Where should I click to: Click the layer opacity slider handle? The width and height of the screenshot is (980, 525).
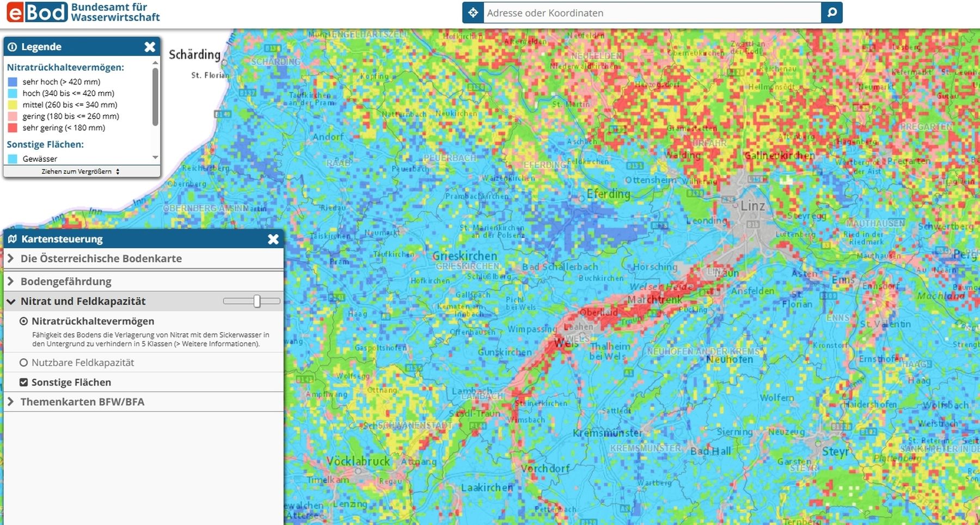[x=257, y=301]
